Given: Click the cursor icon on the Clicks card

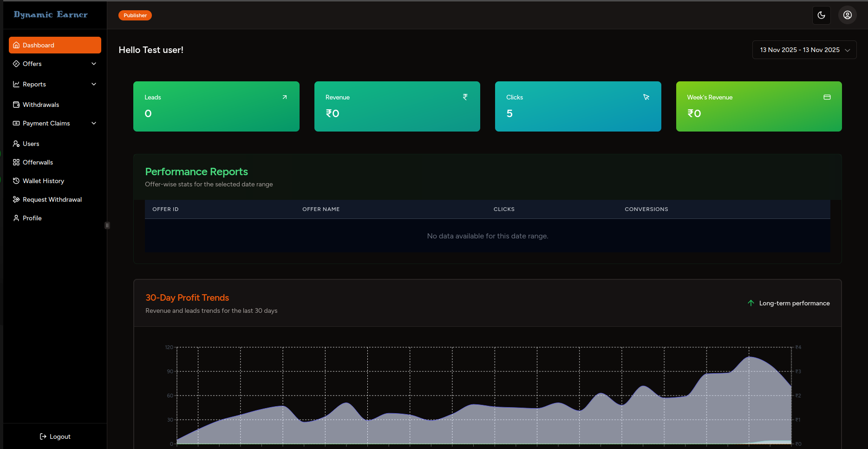Looking at the screenshot, I should coord(646,97).
